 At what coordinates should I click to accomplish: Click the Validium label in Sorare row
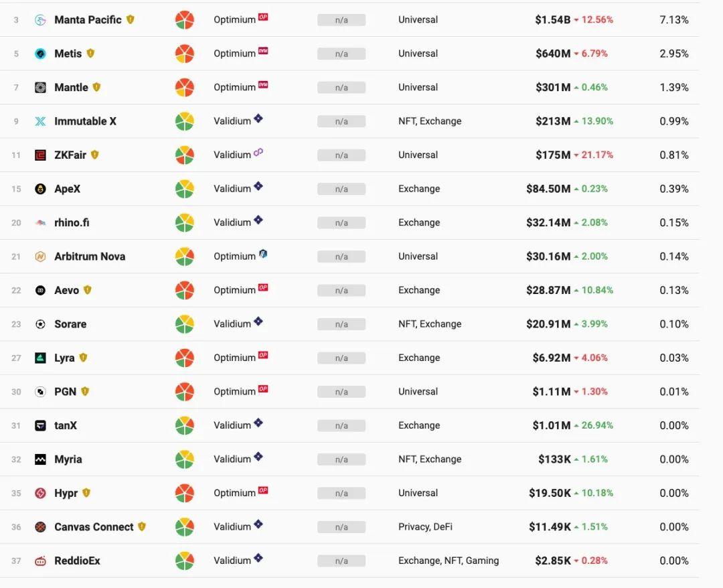point(232,324)
